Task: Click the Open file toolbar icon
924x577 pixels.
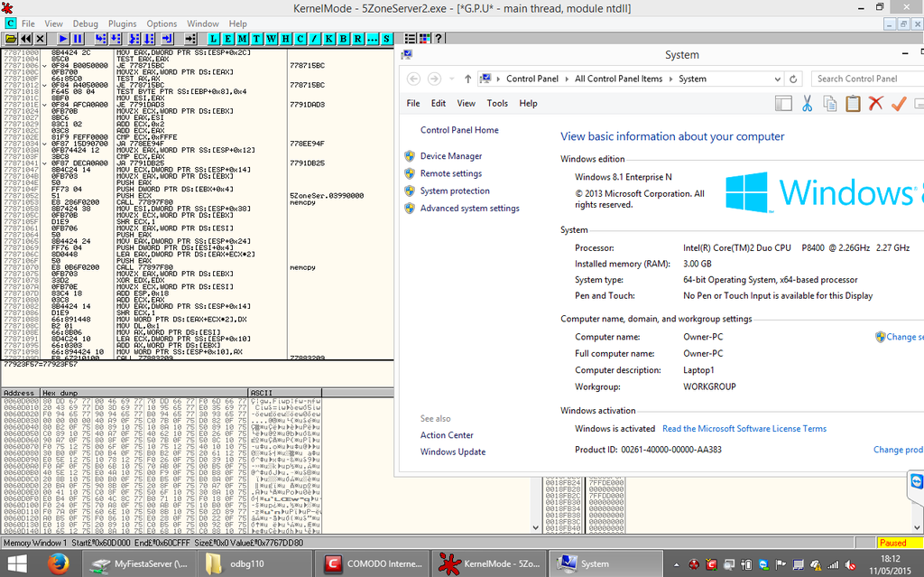Action: click(x=10, y=39)
